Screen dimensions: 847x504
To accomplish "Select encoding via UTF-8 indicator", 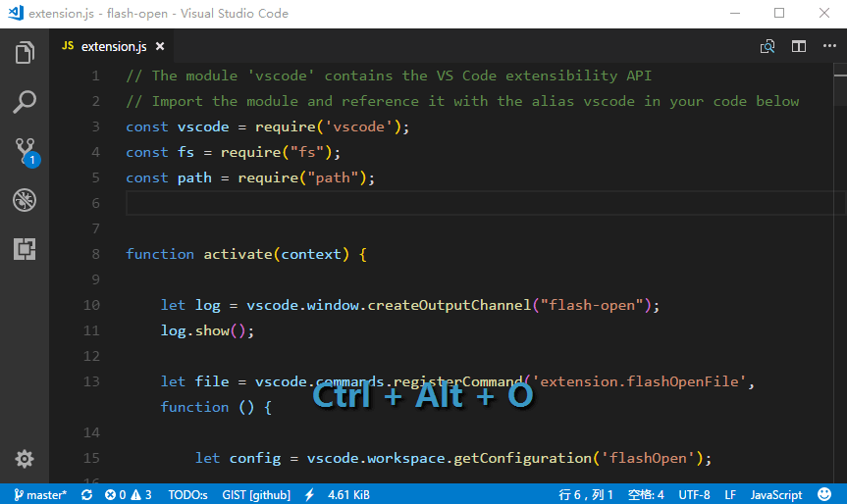I will tap(694, 495).
